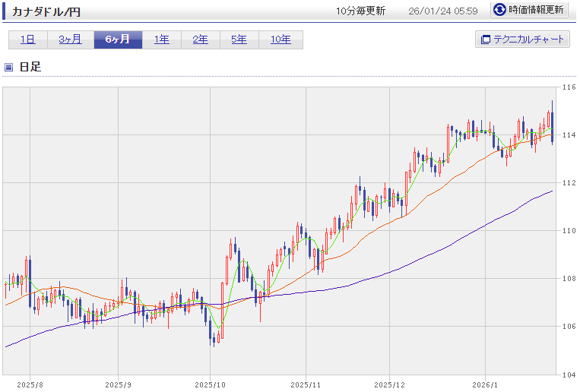Select the active 6ヶ月 tab
Viewport: 580px width, 392px height.
pyautogui.click(x=118, y=40)
